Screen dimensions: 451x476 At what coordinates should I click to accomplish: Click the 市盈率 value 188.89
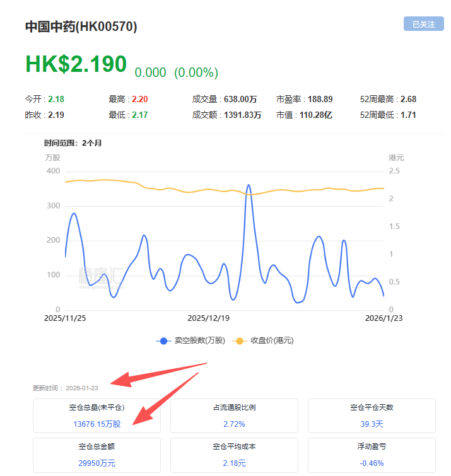320,99
